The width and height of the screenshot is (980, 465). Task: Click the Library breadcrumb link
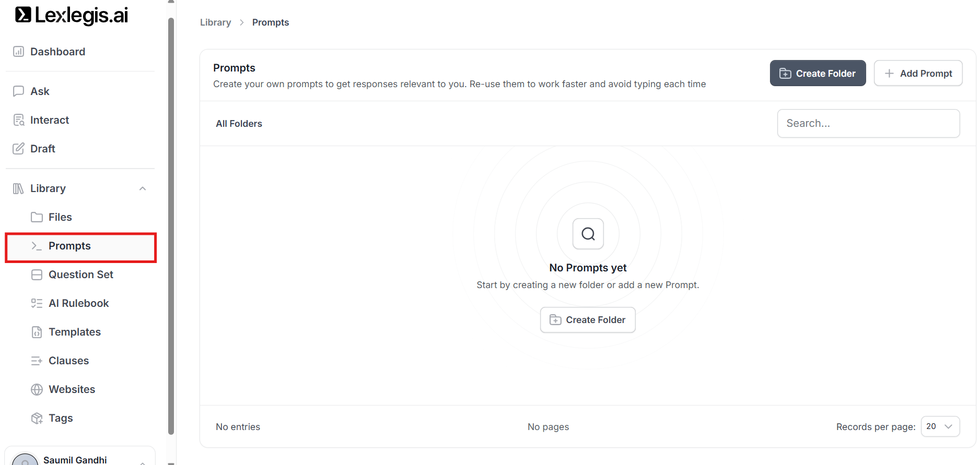click(x=215, y=22)
